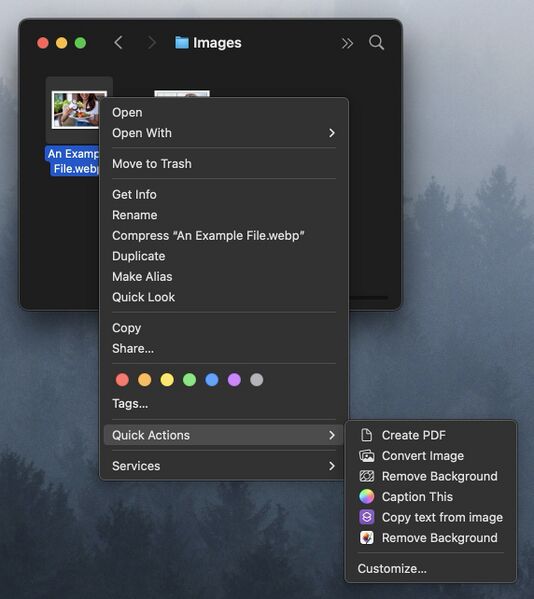Click the Create PDF document icon
534x599 pixels.
click(x=367, y=435)
